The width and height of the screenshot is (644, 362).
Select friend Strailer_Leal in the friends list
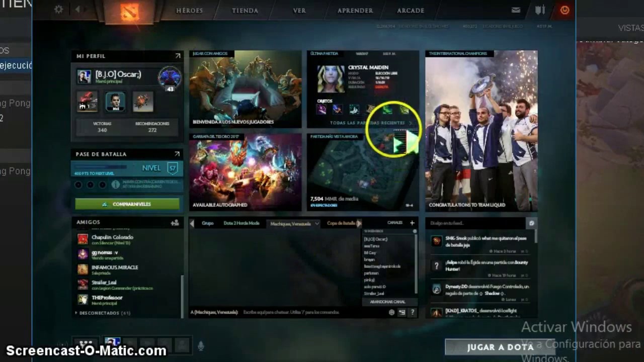coord(128,284)
